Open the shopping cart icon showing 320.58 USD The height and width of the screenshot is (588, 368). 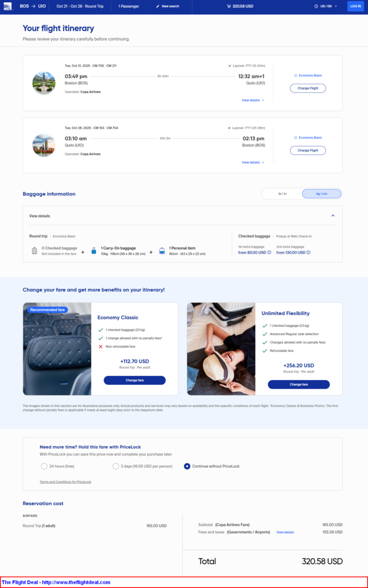click(x=229, y=7)
